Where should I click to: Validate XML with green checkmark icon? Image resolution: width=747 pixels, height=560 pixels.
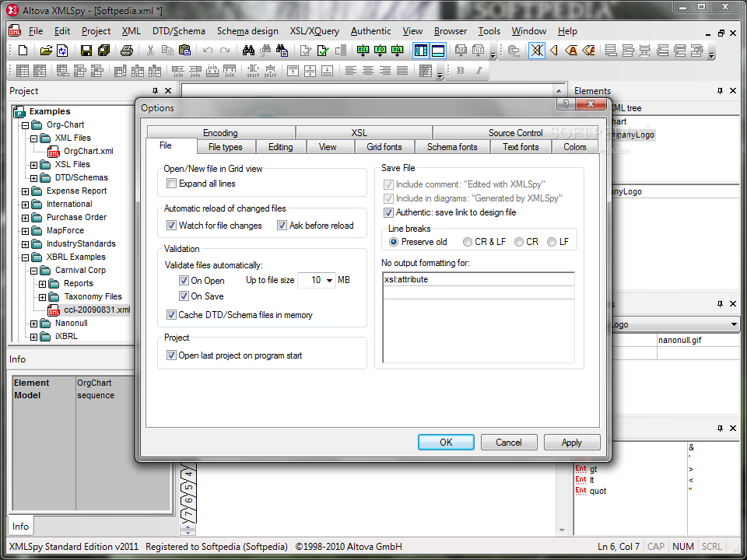click(x=323, y=50)
